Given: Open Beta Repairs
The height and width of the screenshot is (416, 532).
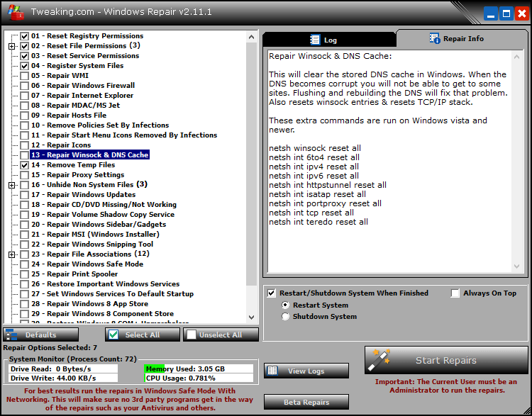Looking at the screenshot, I should point(306,402).
